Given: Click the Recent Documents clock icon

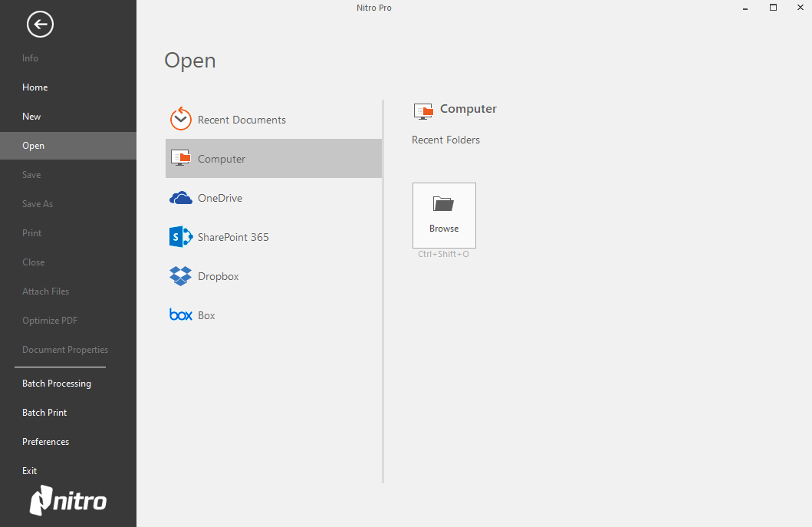Looking at the screenshot, I should 180,119.
